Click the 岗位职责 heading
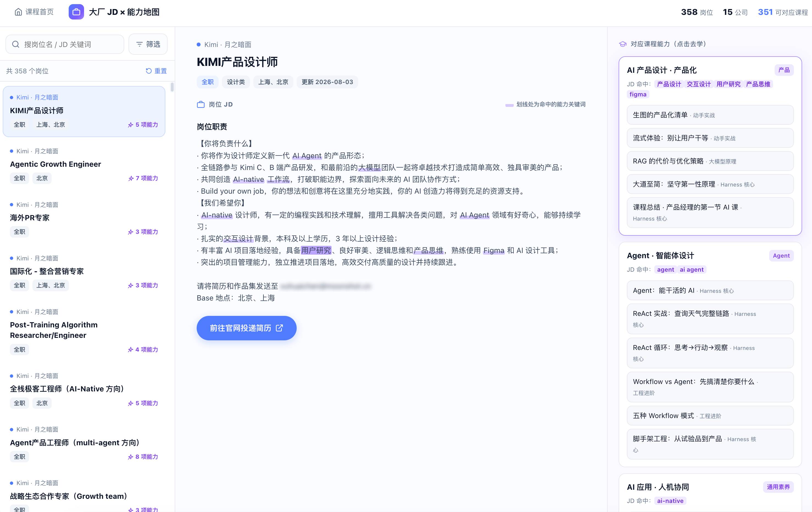Image resolution: width=812 pixels, height=512 pixels. (x=212, y=126)
